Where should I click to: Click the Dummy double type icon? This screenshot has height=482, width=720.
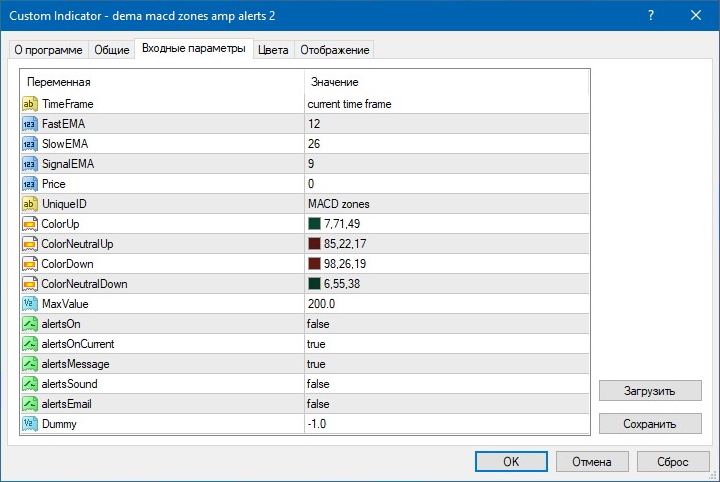pos(30,424)
